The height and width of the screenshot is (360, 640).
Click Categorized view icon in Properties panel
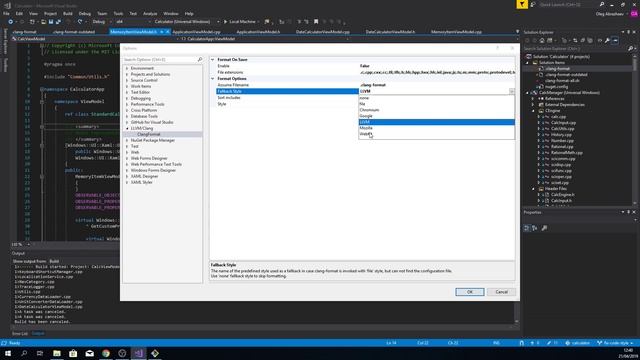(x=527, y=228)
